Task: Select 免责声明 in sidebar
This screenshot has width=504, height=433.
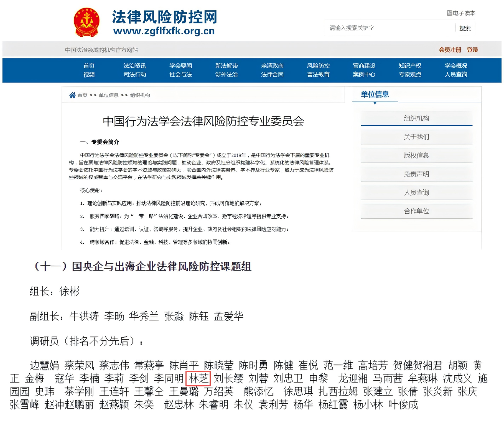Action: [x=417, y=174]
